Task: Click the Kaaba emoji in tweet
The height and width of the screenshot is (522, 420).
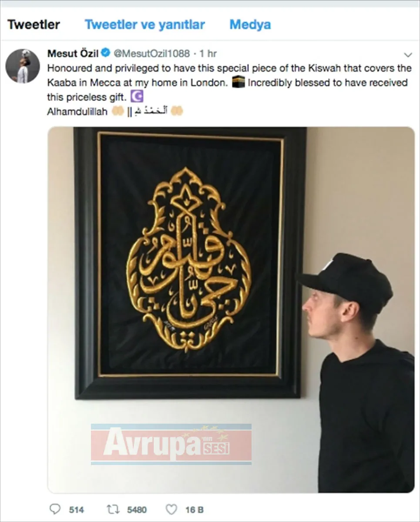Action: coord(238,83)
